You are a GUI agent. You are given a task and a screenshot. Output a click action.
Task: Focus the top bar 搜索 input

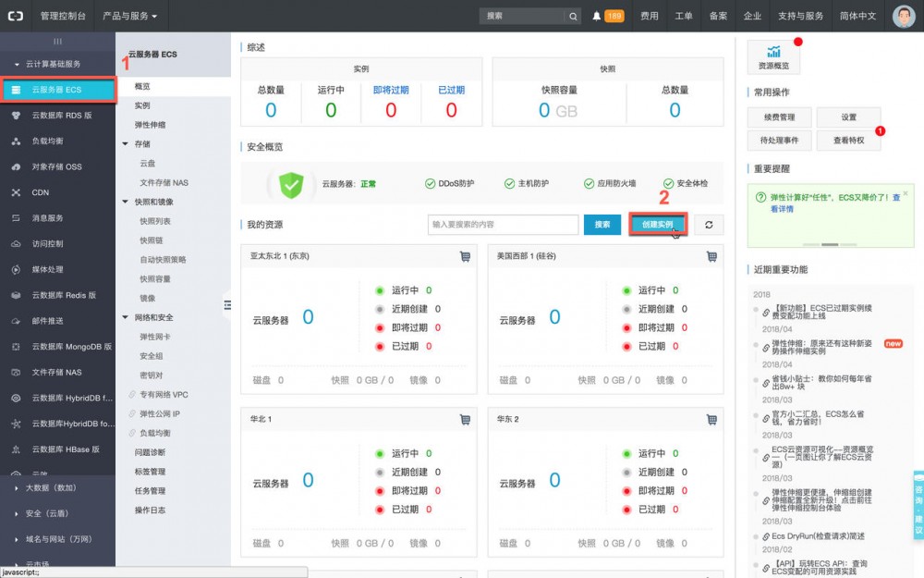(x=523, y=17)
